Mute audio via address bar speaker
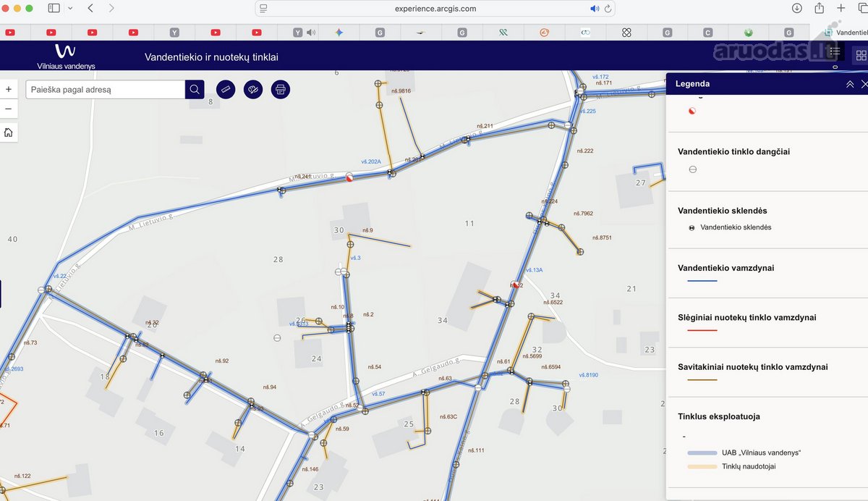 coord(595,9)
